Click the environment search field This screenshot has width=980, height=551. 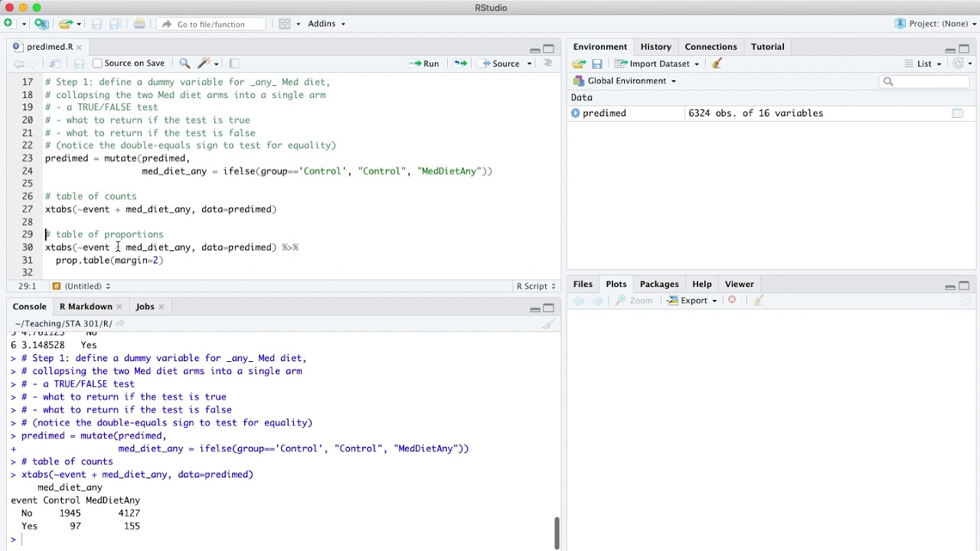coord(924,81)
